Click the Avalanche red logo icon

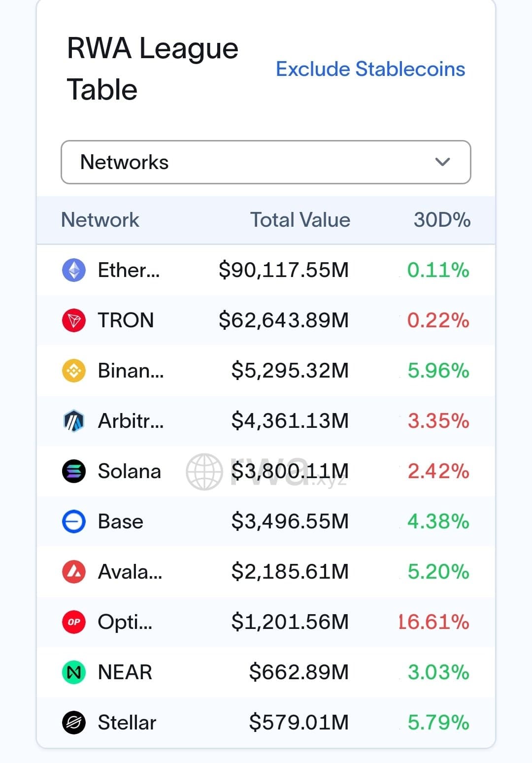click(74, 572)
